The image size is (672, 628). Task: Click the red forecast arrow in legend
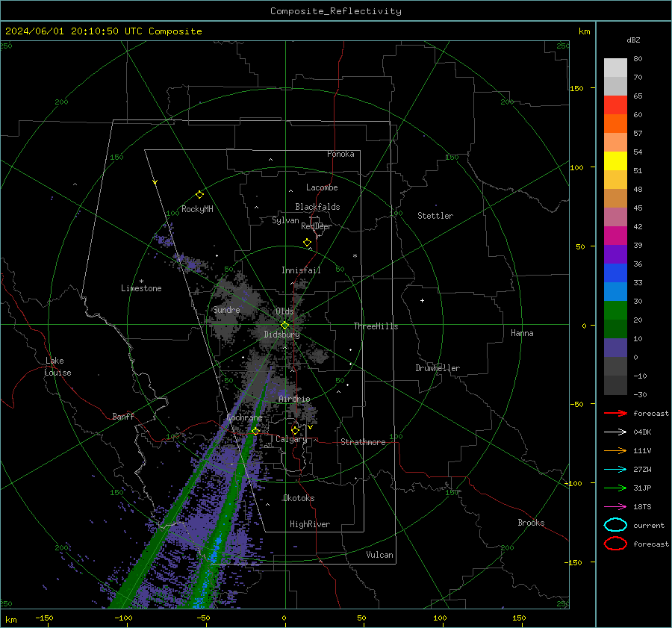pos(615,413)
